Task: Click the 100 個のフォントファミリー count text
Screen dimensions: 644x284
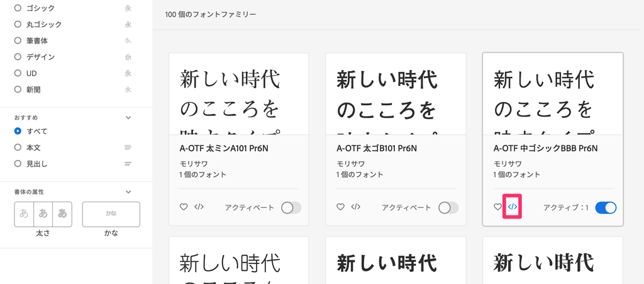Action: pyautogui.click(x=211, y=14)
